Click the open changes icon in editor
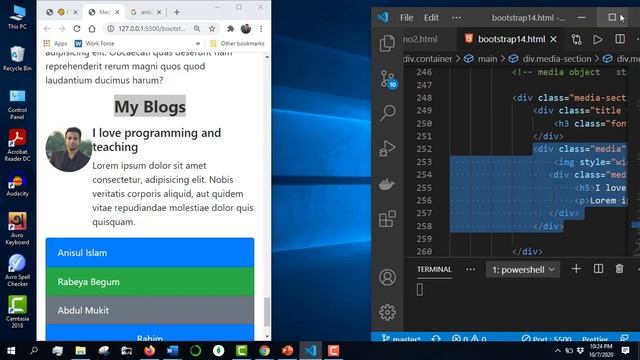This screenshot has height=360, width=640. (x=576, y=39)
